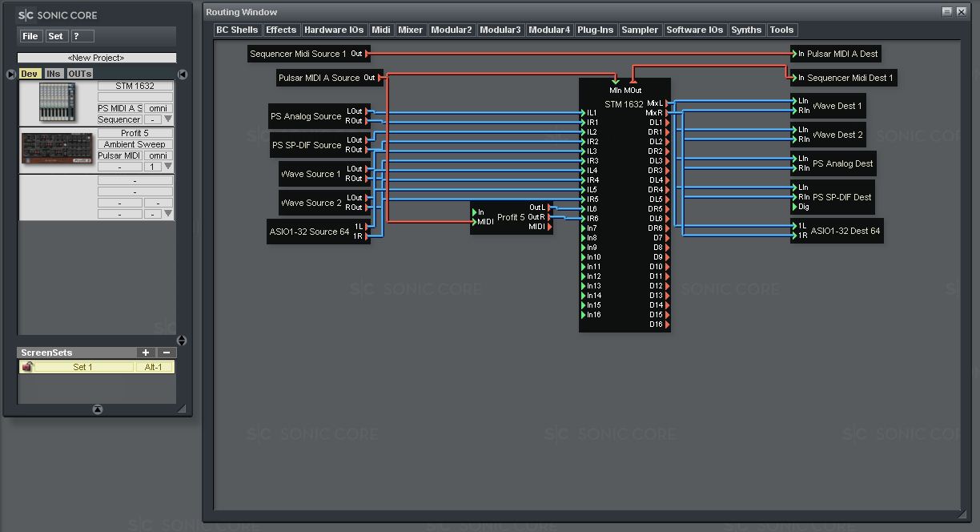Expand the STM 1632 device slot arrow
This screenshot has height=532, width=980.
click(x=168, y=119)
